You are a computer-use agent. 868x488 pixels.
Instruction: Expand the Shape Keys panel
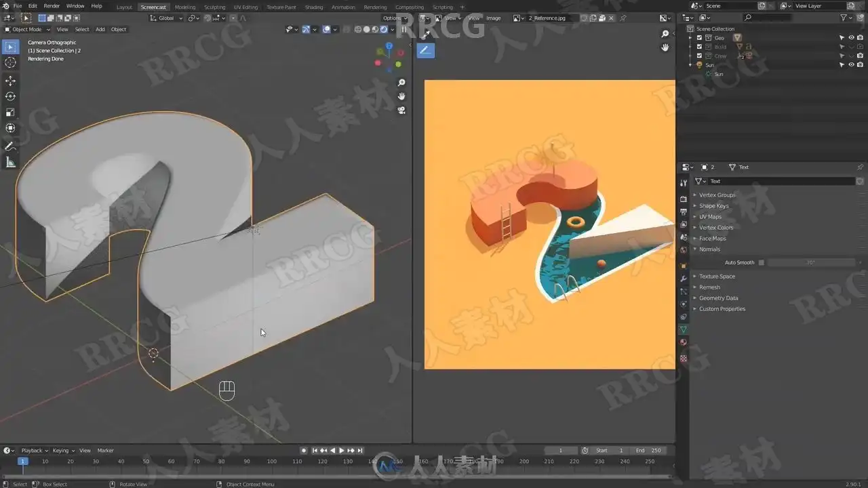point(714,206)
